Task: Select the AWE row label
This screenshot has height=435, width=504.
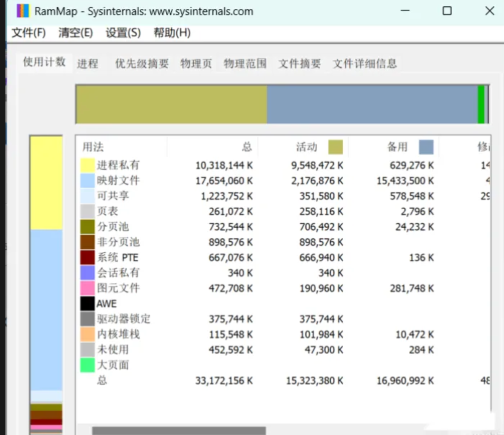Action: coord(106,304)
